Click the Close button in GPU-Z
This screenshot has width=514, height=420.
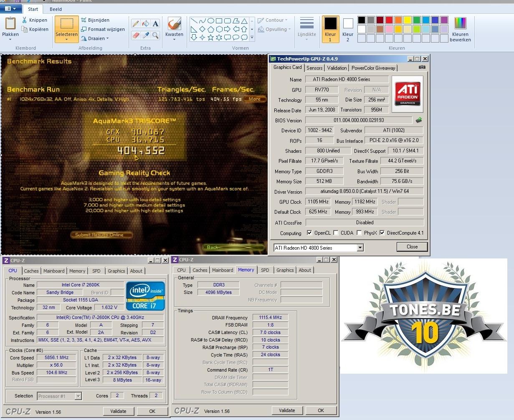tap(412, 247)
